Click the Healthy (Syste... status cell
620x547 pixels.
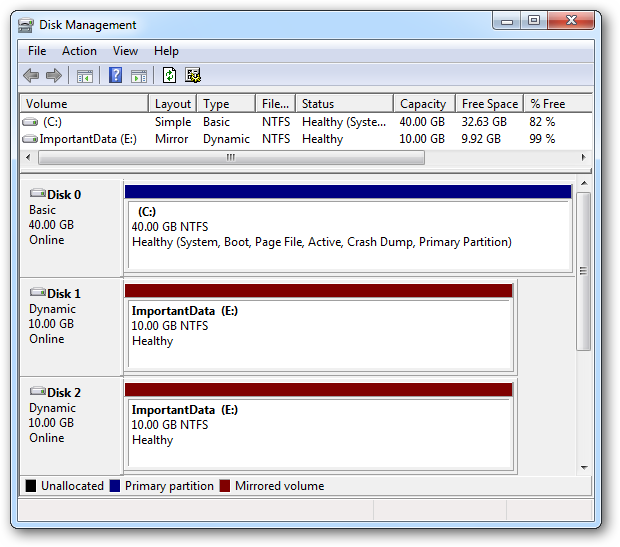point(344,122)
